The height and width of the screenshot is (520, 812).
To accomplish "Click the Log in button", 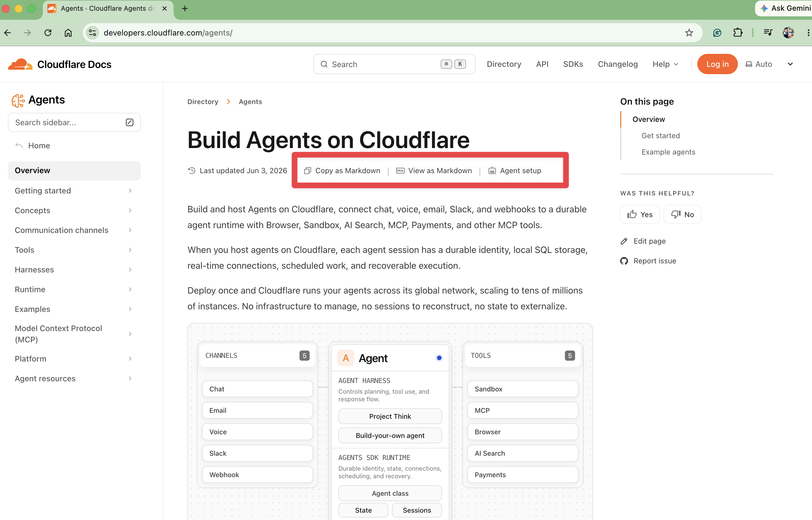I will 717,64.
